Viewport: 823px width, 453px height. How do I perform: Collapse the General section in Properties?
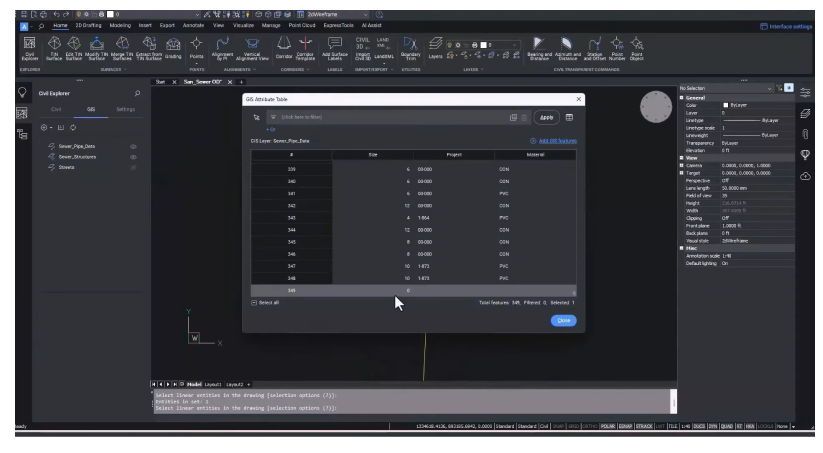coord(682,98)
